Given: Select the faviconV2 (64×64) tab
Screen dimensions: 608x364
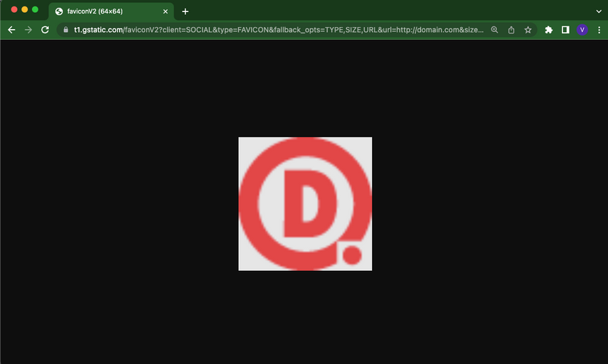Looking at the screenshot, I should pyautogui.click(x=111, y=11).
